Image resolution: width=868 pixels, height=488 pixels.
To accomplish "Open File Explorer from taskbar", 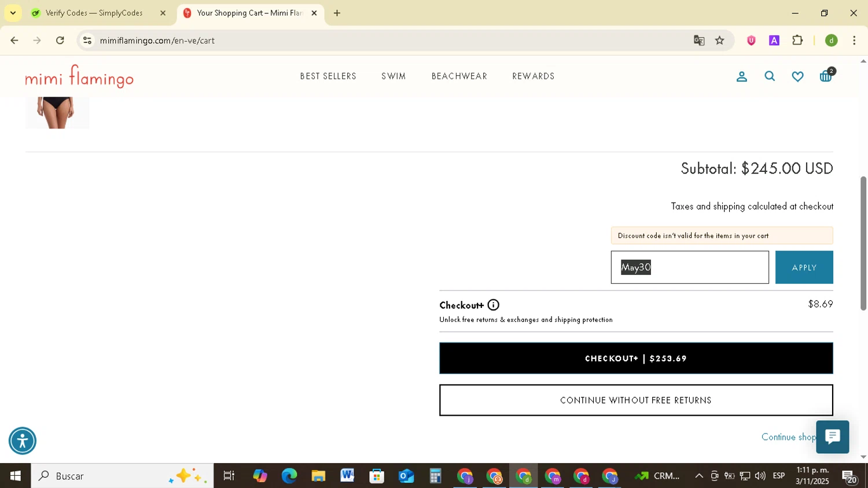I will 318,476.
